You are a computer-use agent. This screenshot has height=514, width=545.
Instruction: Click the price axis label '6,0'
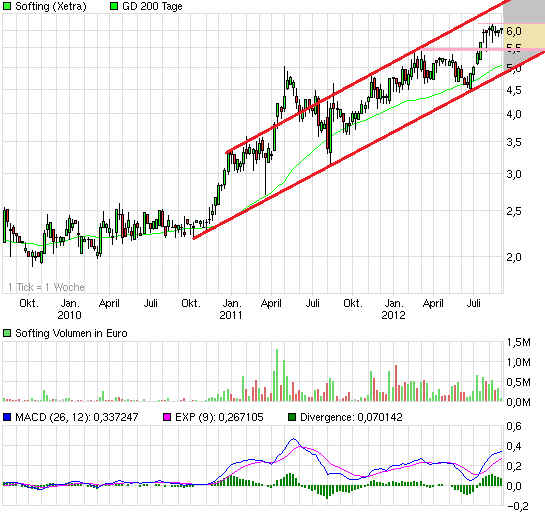click(514, 31)
